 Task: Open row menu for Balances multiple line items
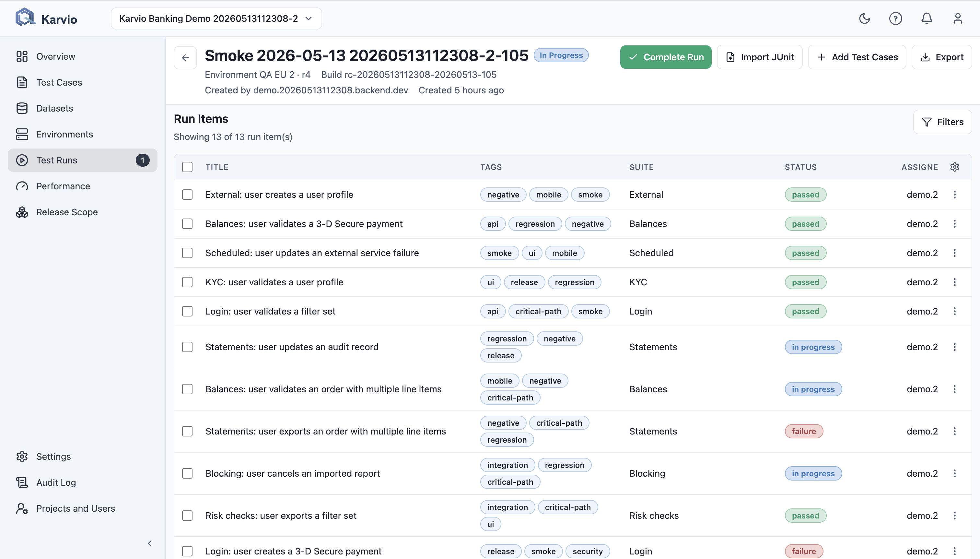tap(955, 389)
